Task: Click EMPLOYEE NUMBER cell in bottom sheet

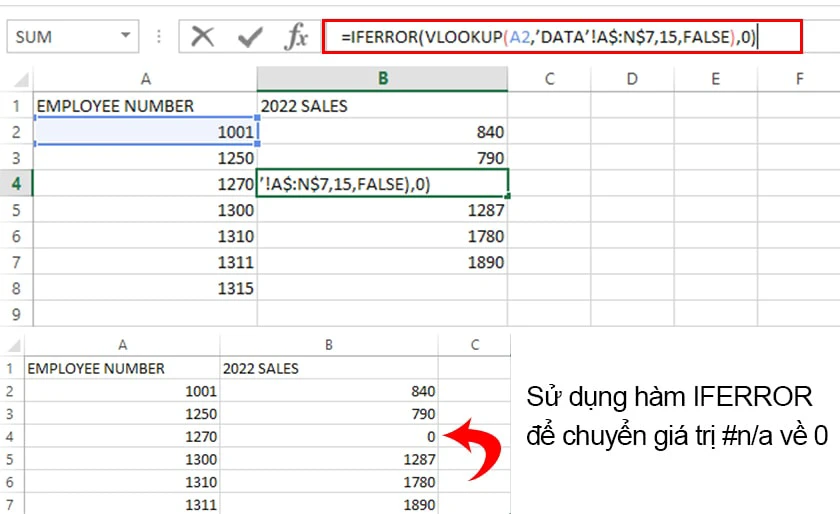Action: [122, 368]
